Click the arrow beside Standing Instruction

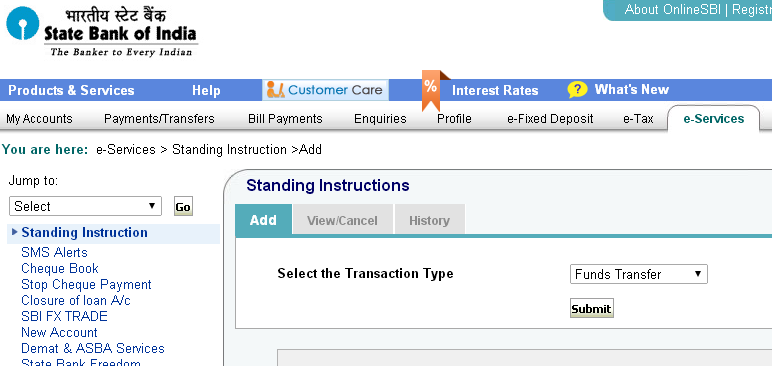14,232
